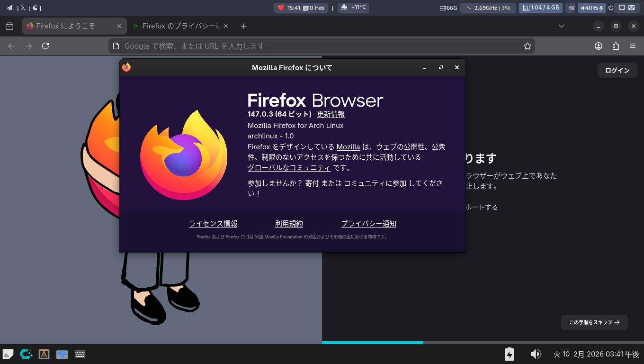This screenshot has height=364, width=644.
Task: Click the wired network icon in top bar
Action: pos(622,8)
